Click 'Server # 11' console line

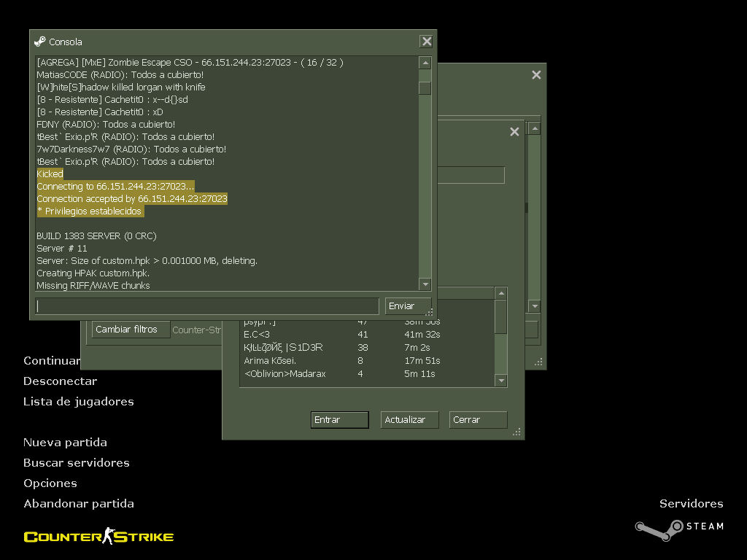click(x=62, y=249)
